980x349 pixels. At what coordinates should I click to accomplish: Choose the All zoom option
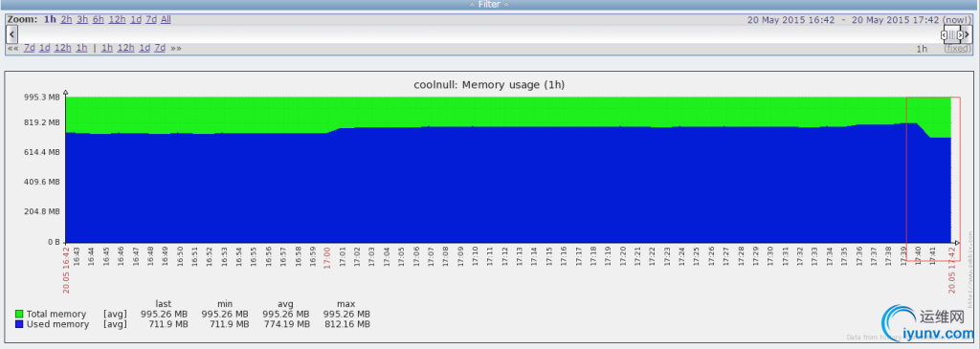point(166,19)
